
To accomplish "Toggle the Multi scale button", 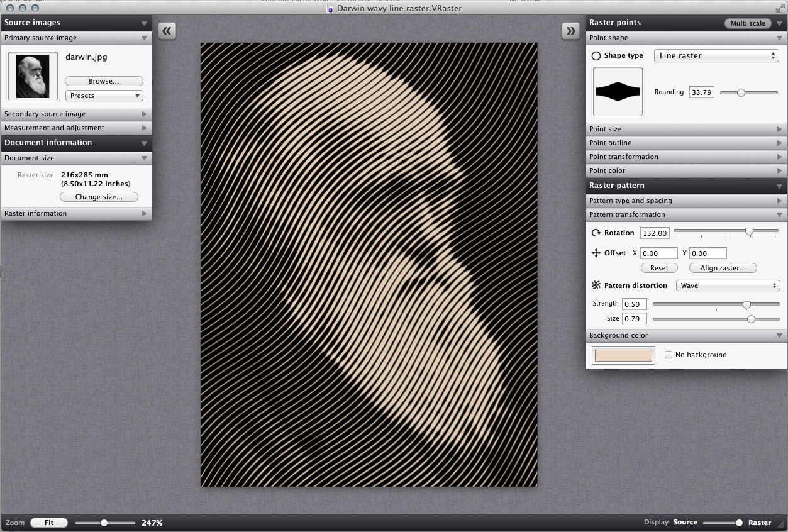I will (748, 23).
